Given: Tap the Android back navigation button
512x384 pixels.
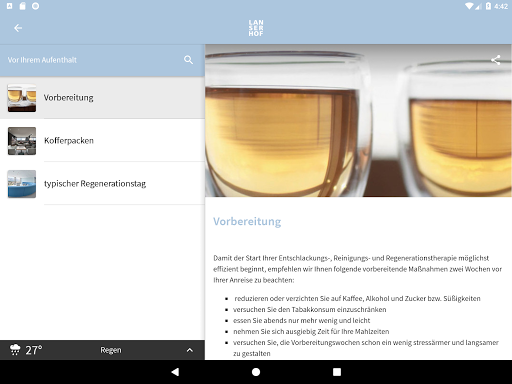Looking at the screenshot, I should pyautogui.click(x=175, y=372).
